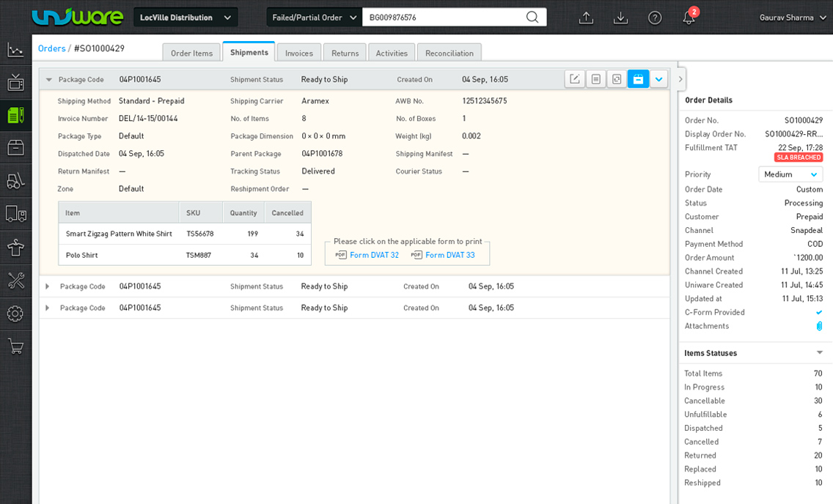Switch to the Invoices tab
Screen dimensions: 833x504
[x=299, y=53]
